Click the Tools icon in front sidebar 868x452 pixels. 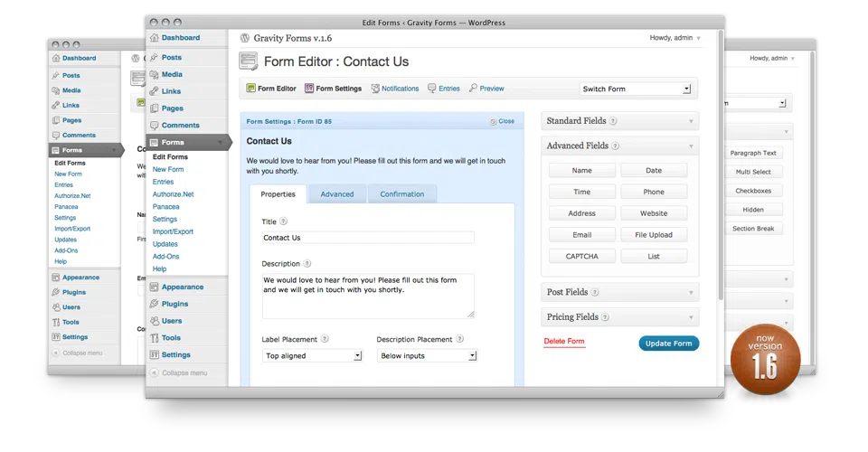(154, 337)
